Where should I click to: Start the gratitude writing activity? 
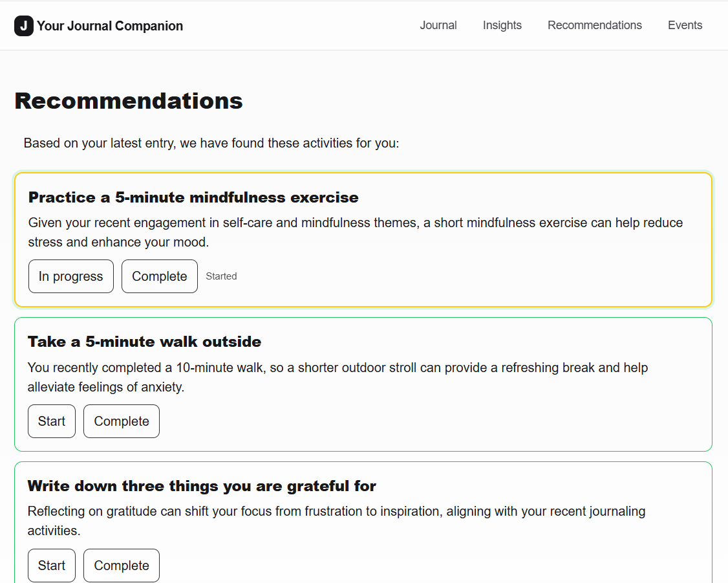click(x=52, y=566)
